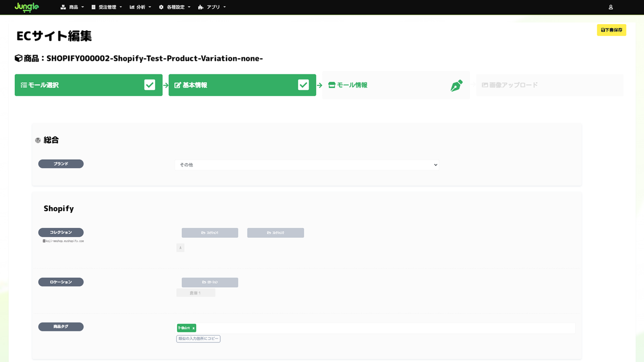Select the モール情報 step
644x362 pixels.
tap(396, 85)
